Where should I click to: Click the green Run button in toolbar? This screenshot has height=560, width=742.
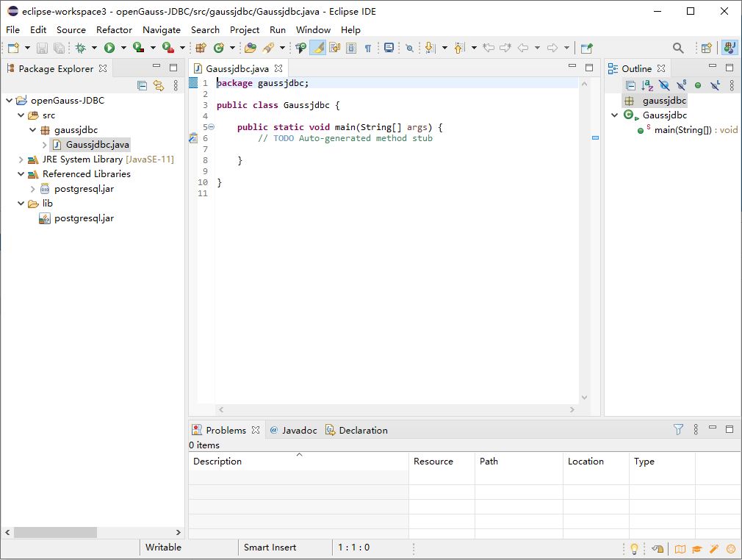[x=109, y=48]
